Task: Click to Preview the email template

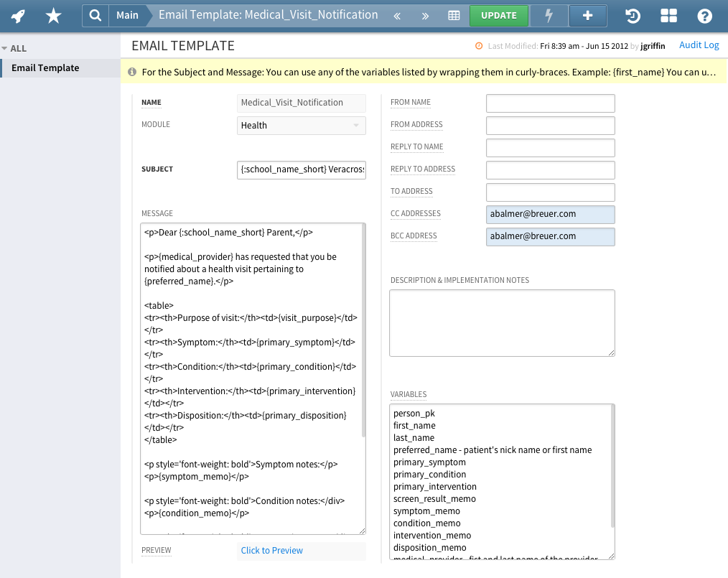Action: click(x=271, y=550)
